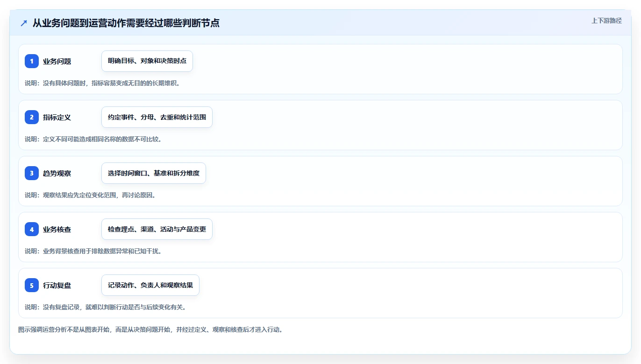Click the 上下游路径 label in header

606,21
